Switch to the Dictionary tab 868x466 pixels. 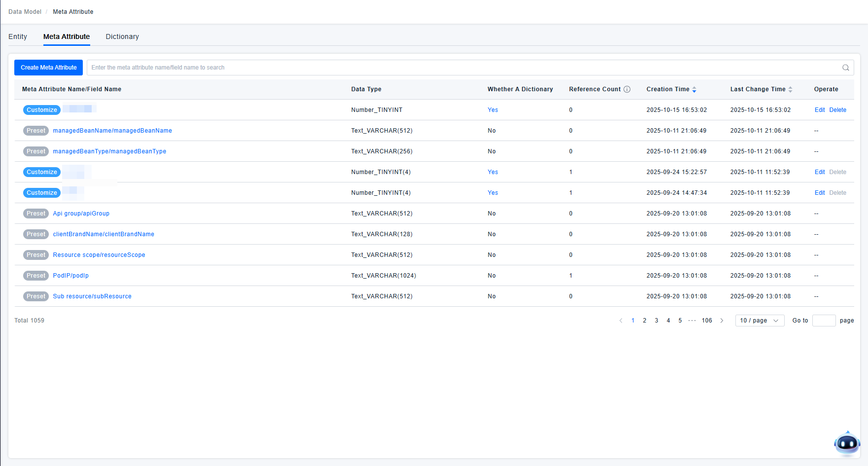122,36
